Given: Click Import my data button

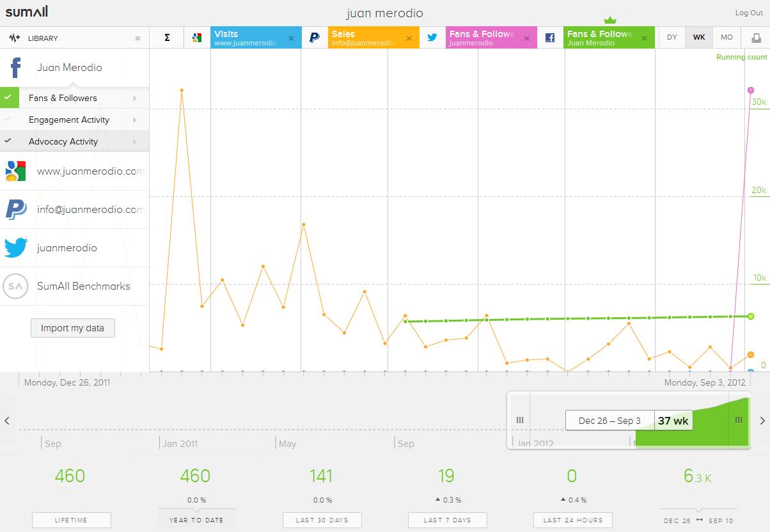Looking at the screenshot, I should [x=73, y=328].
